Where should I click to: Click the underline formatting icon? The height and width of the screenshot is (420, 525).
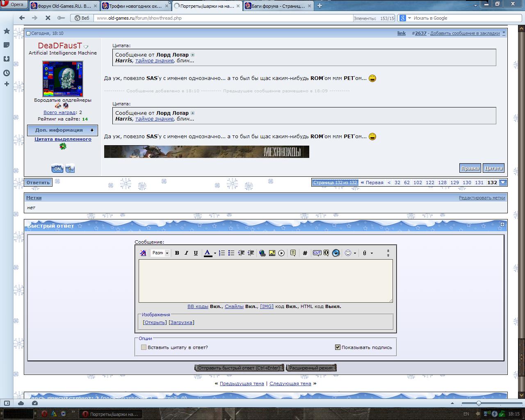196,253
